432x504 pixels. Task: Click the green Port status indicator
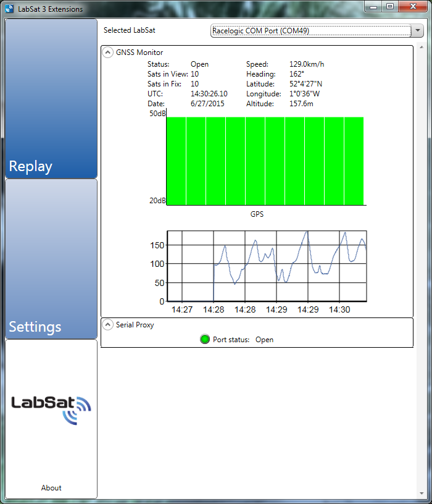coord(205,339)
